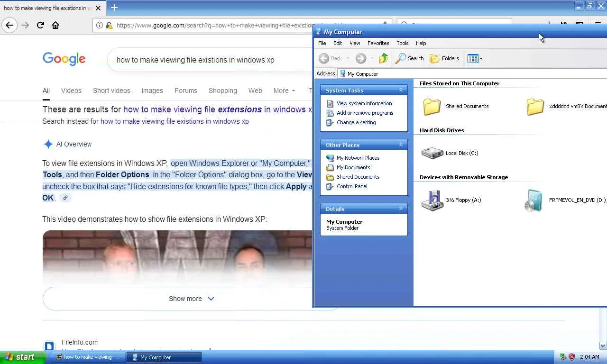Select the All search results tab
Image resolution: width=607 pixels, height=364 pixels.
pyautogui.click(x=46, y=91)
